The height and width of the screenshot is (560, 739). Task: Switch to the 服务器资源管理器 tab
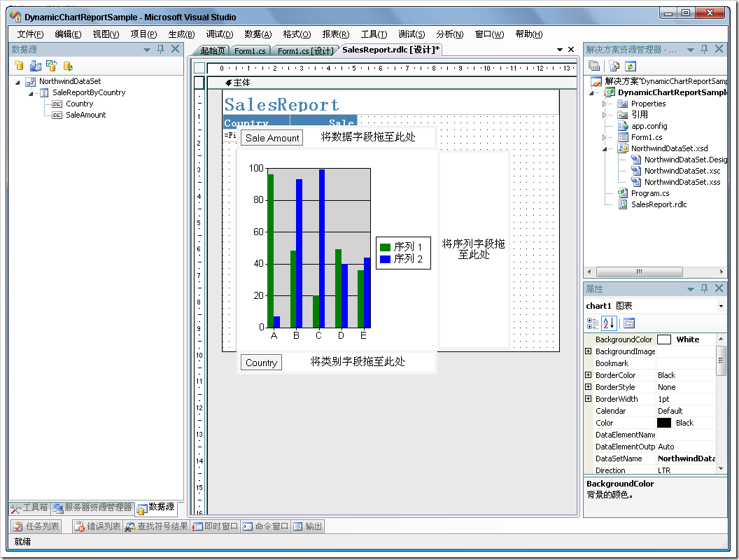click(x=93, y=507)
